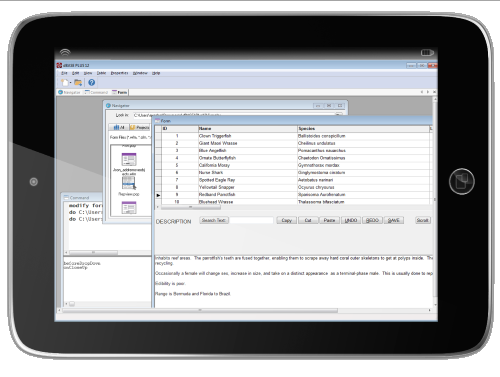
Task: Click the tablet home button
Action: point(462,181)
